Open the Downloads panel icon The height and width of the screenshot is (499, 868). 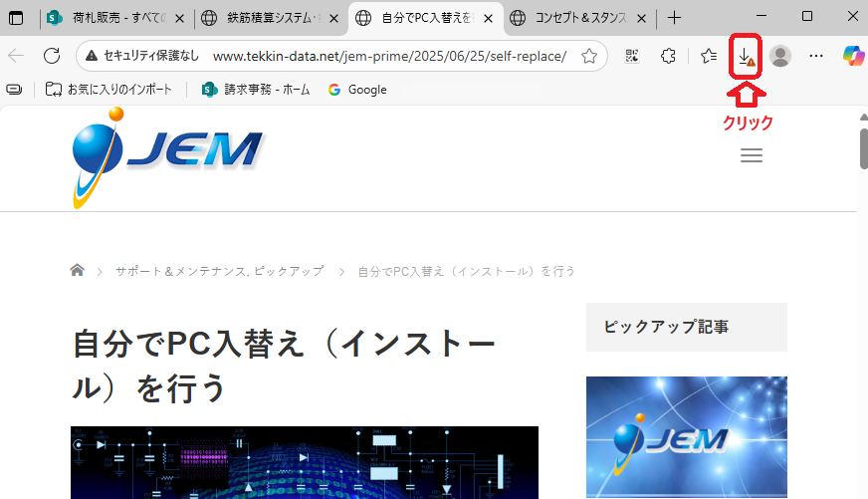(746, 56)
